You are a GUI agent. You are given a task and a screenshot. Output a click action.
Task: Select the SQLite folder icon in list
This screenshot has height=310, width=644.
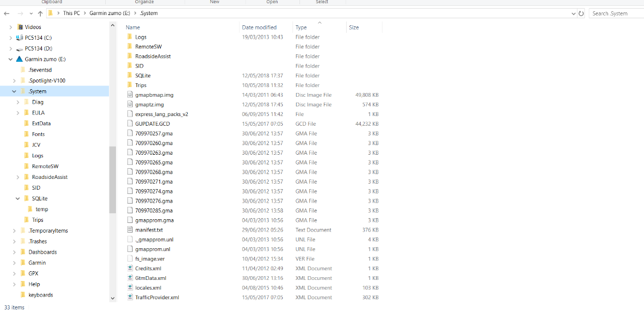pyautogui.click(x=129, y=76)
